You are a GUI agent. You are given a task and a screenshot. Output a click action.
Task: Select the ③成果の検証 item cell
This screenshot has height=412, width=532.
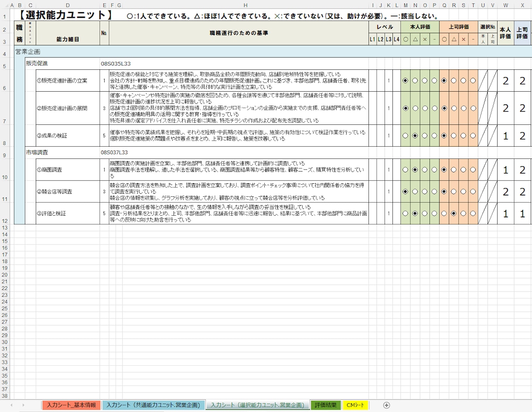click(x=68, y=136)
